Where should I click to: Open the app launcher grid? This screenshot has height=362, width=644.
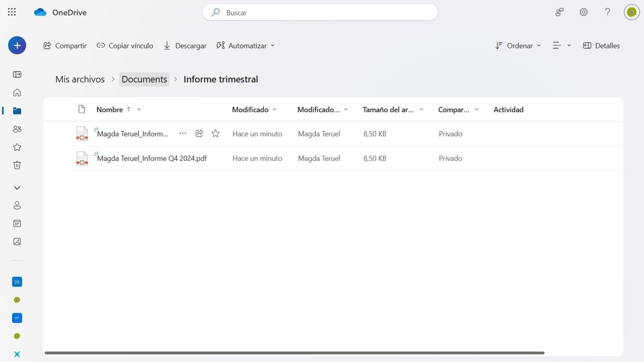12,12
